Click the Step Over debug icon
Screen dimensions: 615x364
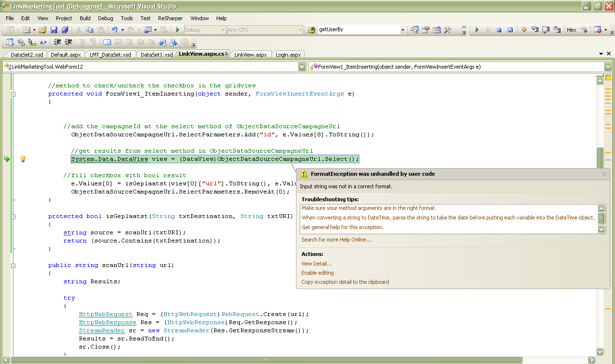coord(546,30)
